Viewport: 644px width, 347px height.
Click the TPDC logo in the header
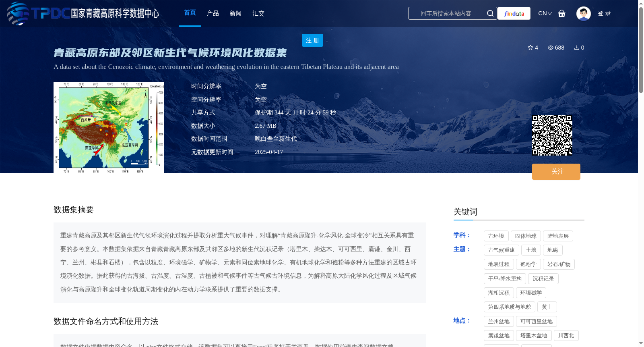[x=83, y=13]
